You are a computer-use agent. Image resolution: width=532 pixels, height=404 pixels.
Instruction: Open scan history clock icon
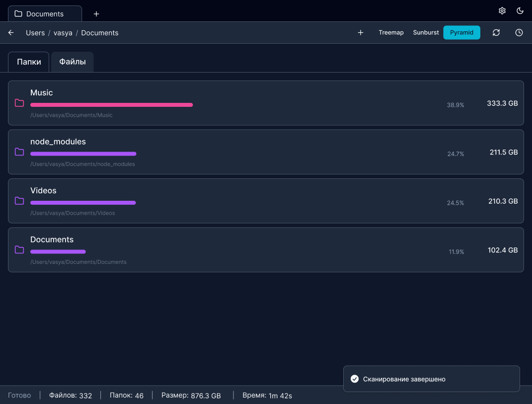coord(519,33)
